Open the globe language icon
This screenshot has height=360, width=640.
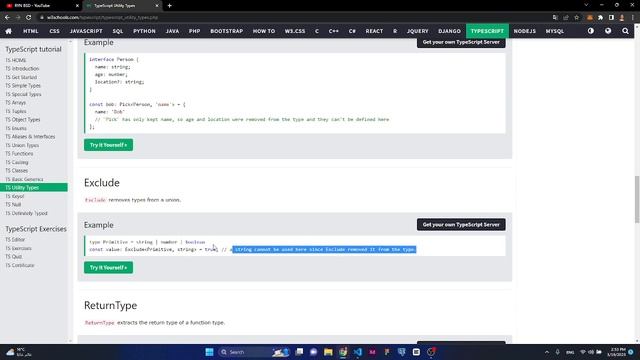608,31
